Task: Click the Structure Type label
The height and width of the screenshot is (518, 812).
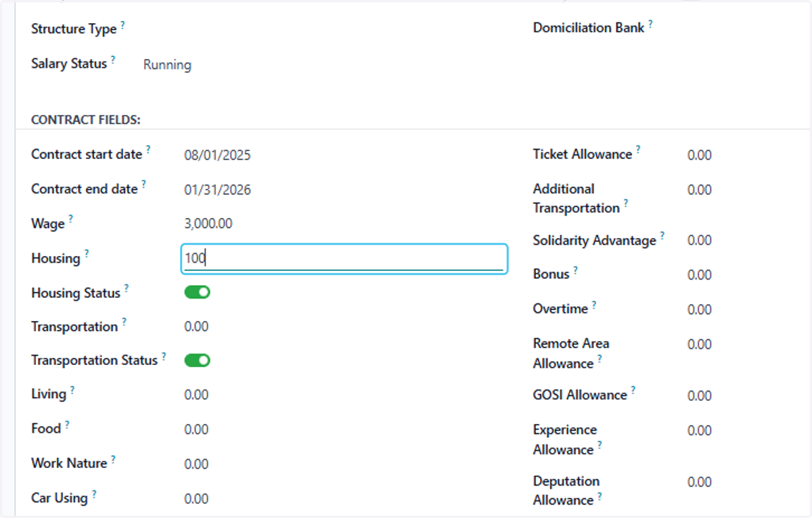Action: click(x=74, y=29)
